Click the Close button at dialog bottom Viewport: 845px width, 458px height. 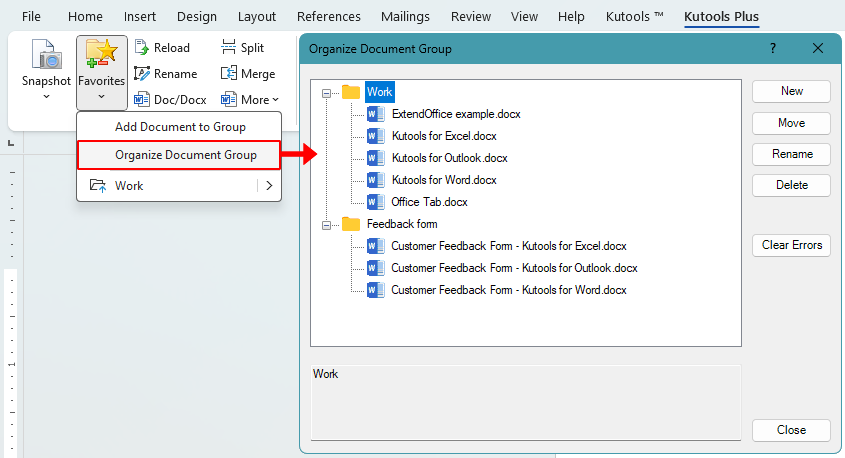coord(791,430)
